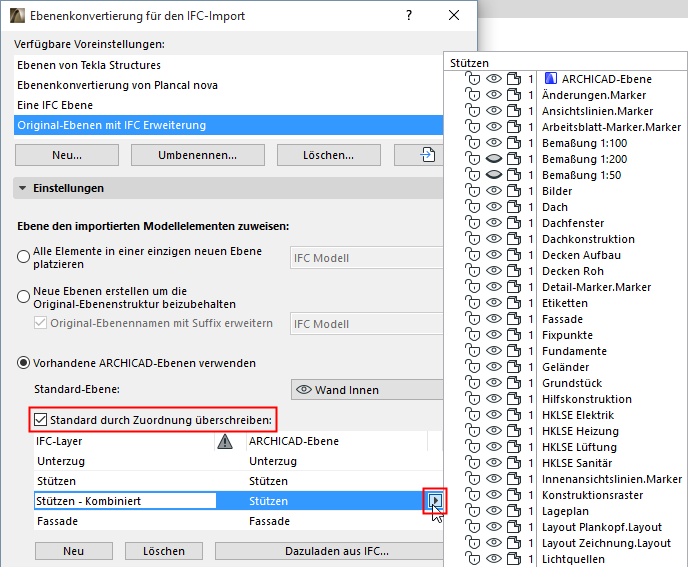This screenshot has width=688, height=567.
Task: Click the lock icon of Fassade row
Action: pos(473,319)
